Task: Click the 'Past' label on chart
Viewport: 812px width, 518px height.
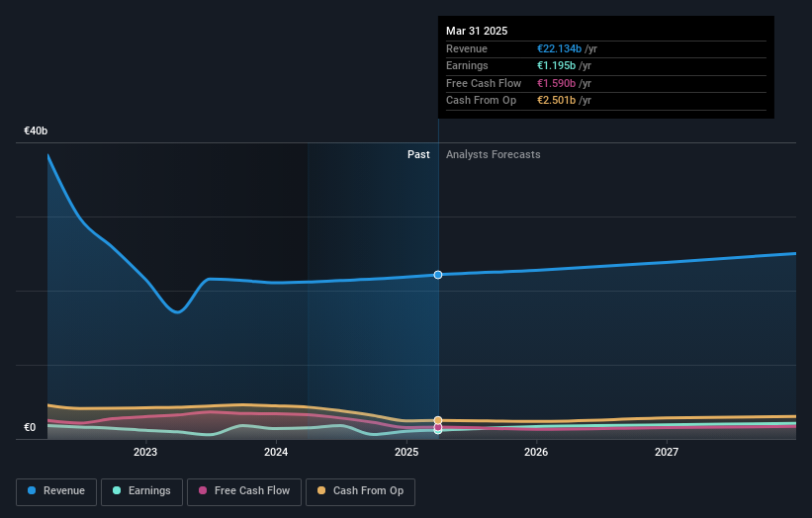Action: tap(418, 155)
